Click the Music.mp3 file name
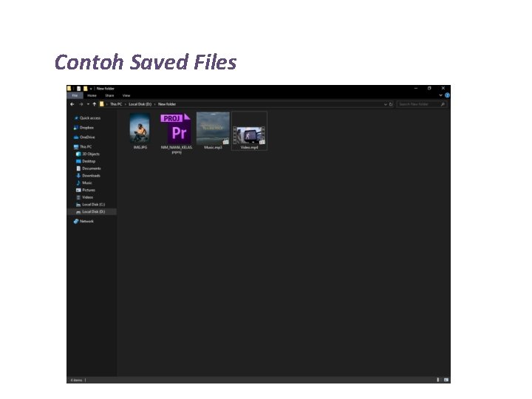 [213, 148]
